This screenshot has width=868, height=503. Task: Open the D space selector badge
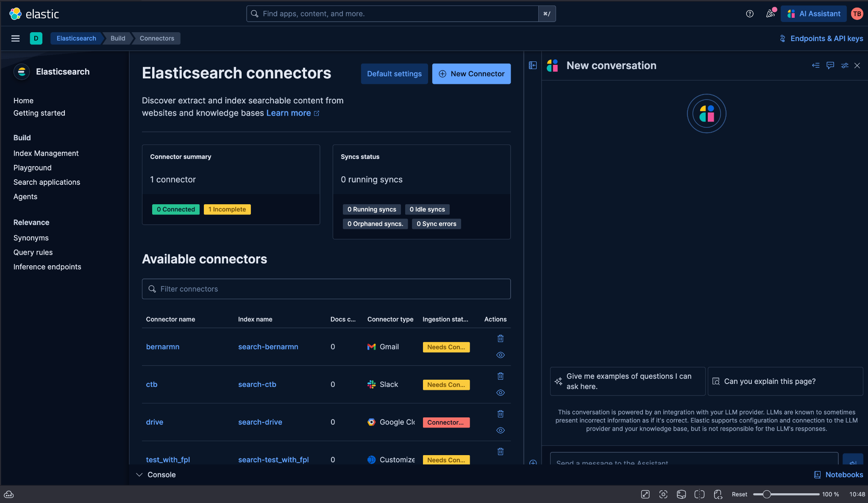pyautogui.click(x=36, y=39)
